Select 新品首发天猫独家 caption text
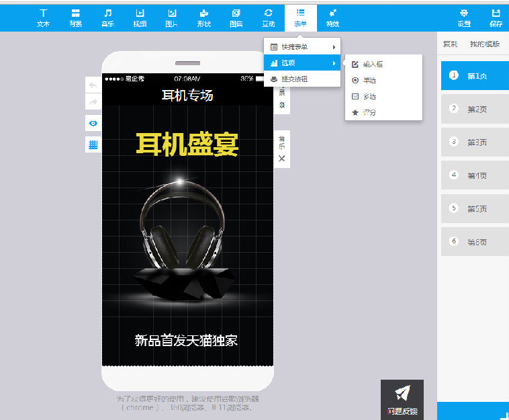This screenshot has width=509, height=420. tap(186, 341)
